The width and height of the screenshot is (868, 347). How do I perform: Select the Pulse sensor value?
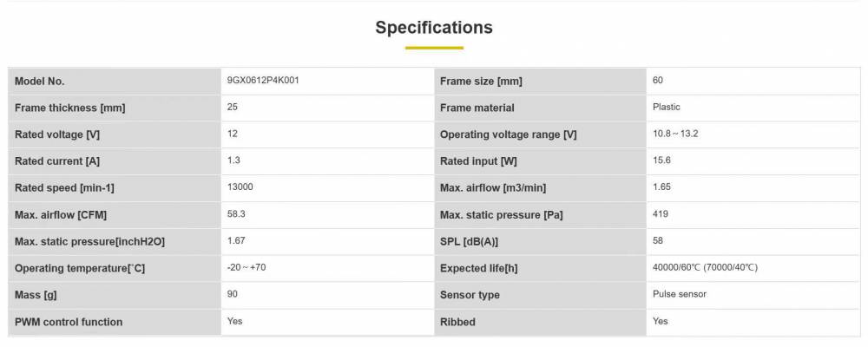click(x=679, y=295)
